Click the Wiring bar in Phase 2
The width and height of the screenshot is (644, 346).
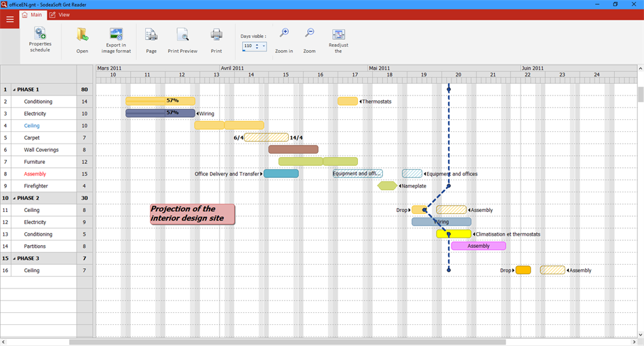coord(441,221)
